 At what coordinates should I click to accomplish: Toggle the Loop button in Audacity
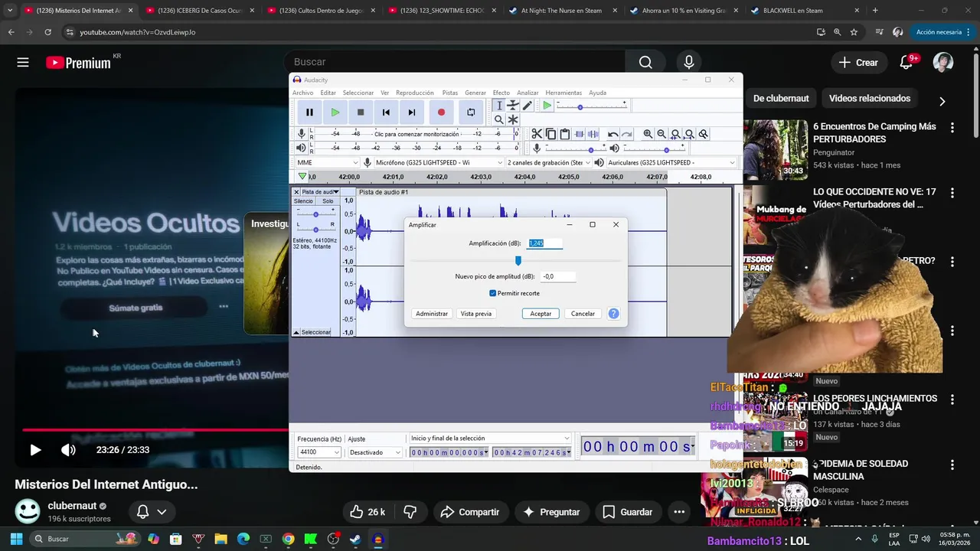point(471,112)
